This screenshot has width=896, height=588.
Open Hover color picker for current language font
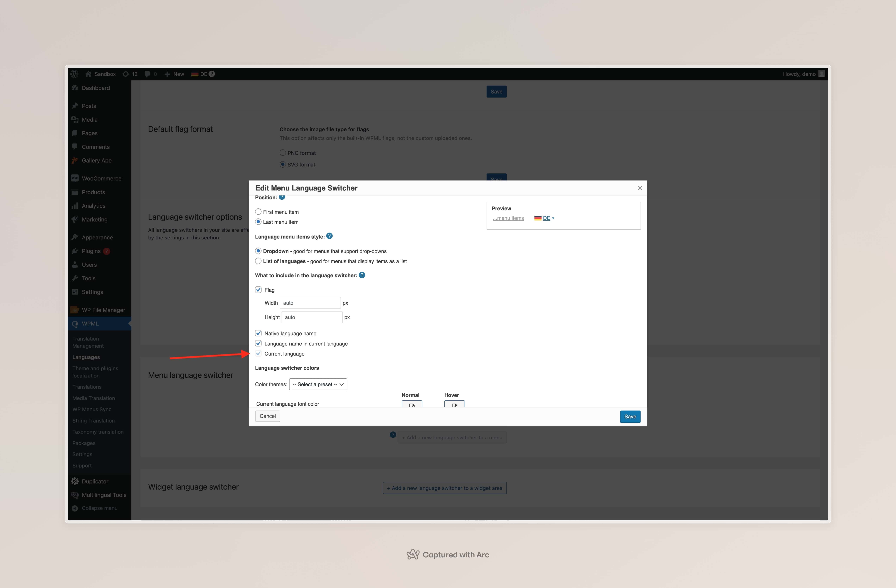[x=454, y=404]
